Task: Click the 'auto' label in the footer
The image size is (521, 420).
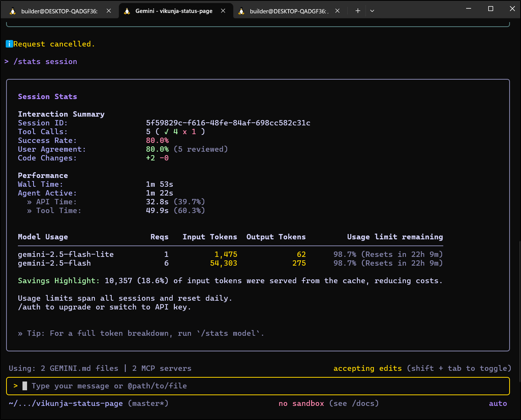Action: click(x=498, y=404)
